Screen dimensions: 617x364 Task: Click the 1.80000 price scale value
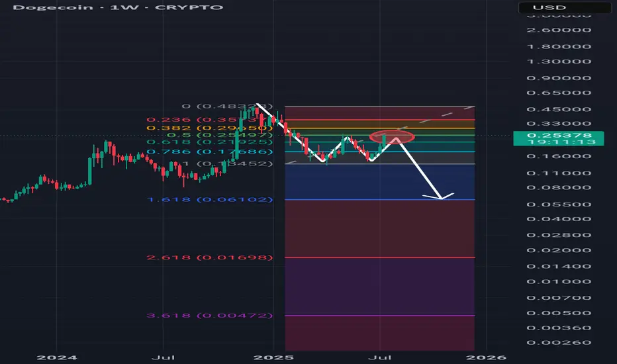559,46
